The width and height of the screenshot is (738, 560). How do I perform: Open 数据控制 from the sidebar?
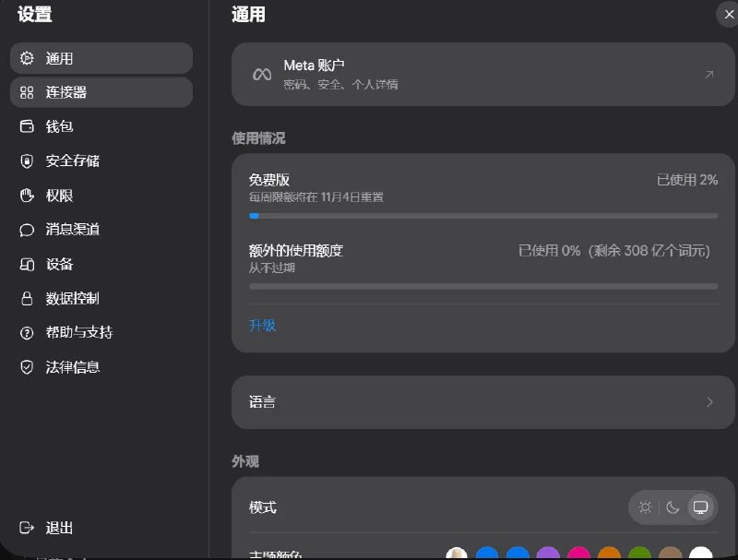click(101, 298)
